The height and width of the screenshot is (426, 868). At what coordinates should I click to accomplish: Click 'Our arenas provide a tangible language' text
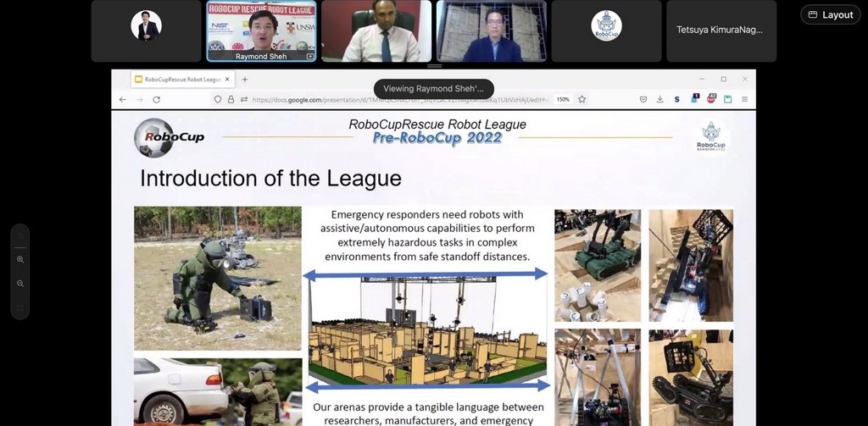point(428,413)
